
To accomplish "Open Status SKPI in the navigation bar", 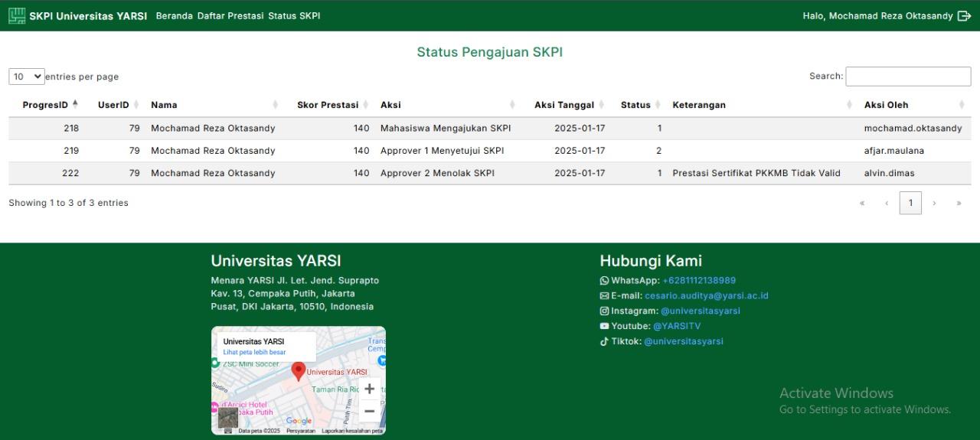I will [x=294, y=16].
